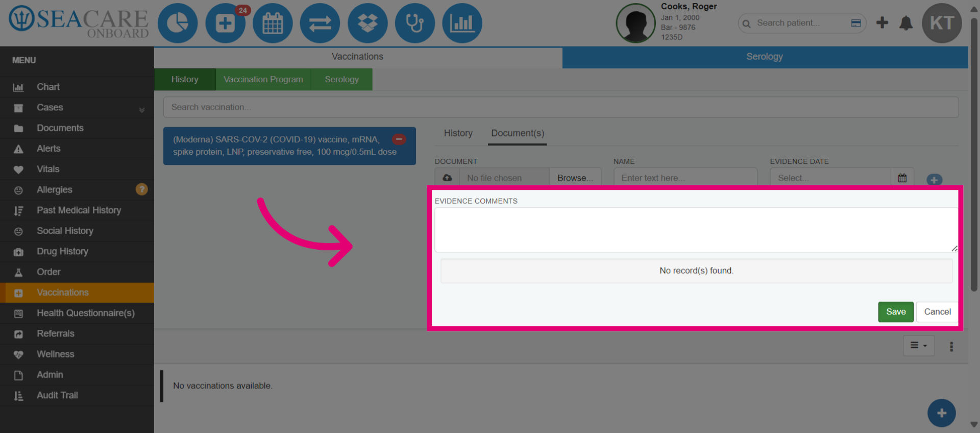
Task: Open Drug History in the side menu
Action: [x=77, y=252]
